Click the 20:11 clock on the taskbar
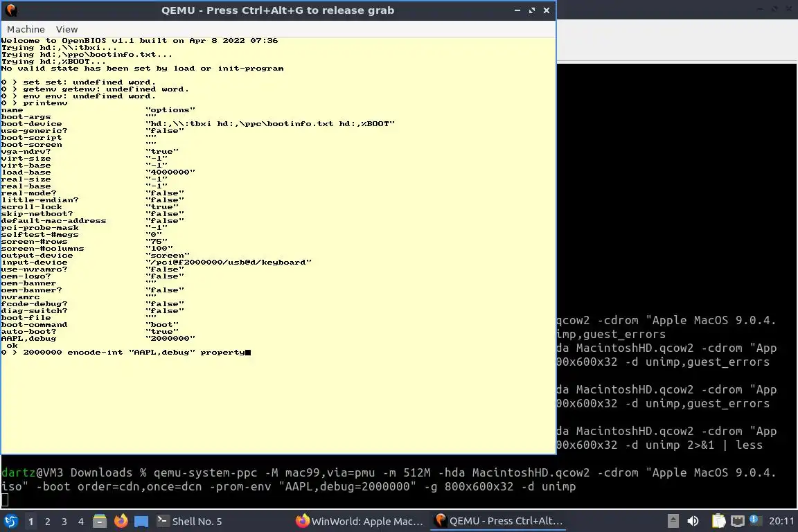 781,522
